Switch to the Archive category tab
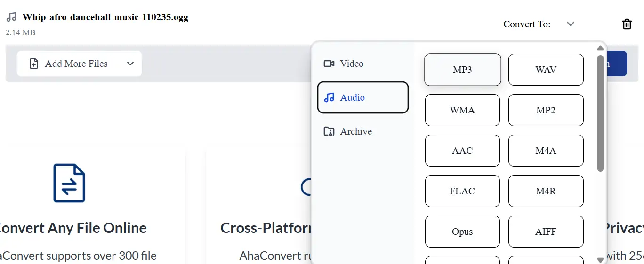This screenshot has height=264, width=644. pos(355,131)
